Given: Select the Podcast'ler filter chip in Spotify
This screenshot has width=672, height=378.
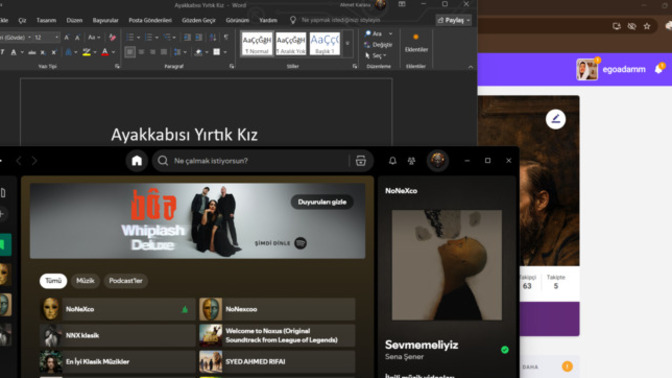Looking at the screenshot, I should click(126, 281).
